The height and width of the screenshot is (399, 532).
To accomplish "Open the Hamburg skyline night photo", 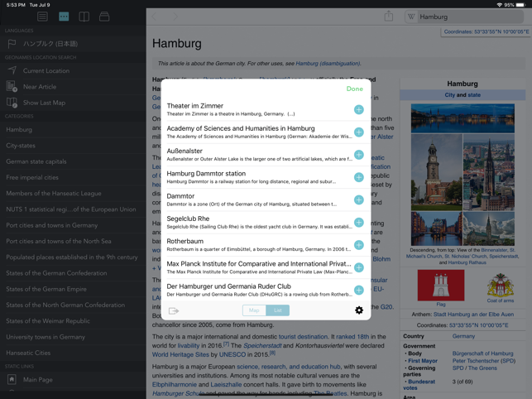I will point(463,118).
